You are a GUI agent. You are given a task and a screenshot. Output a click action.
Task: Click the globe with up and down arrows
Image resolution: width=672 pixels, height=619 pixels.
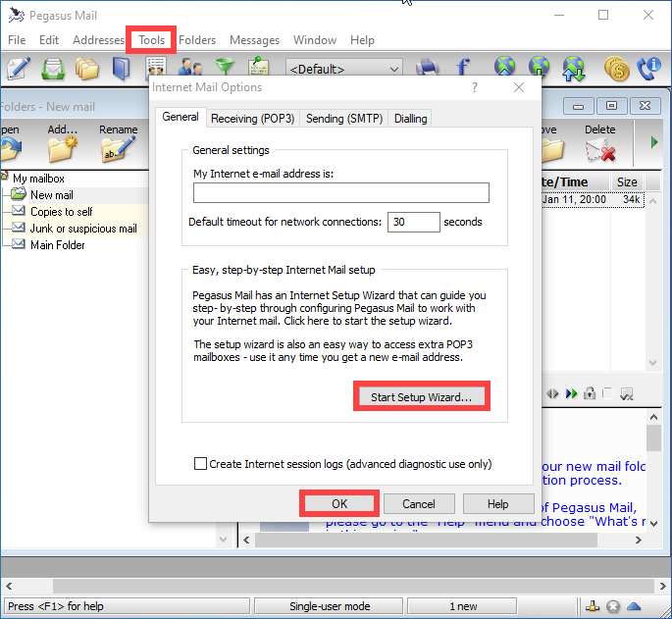click(x=574, y=69)
